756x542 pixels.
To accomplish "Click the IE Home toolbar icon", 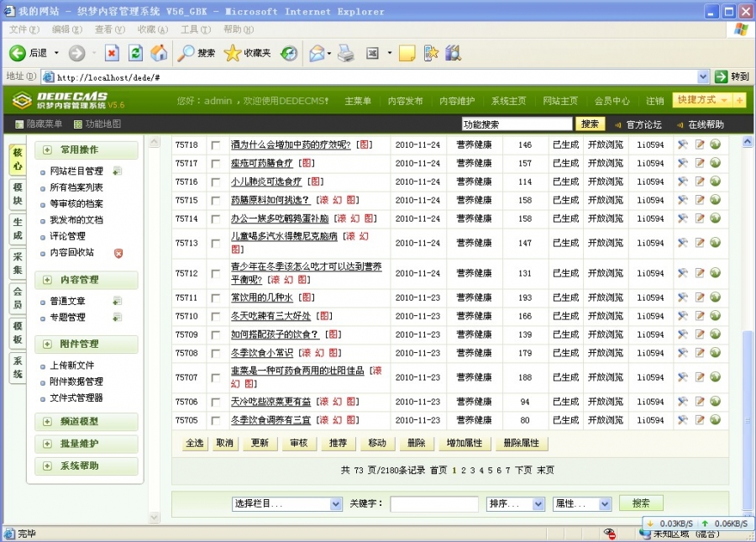I will tap(159, 53).
